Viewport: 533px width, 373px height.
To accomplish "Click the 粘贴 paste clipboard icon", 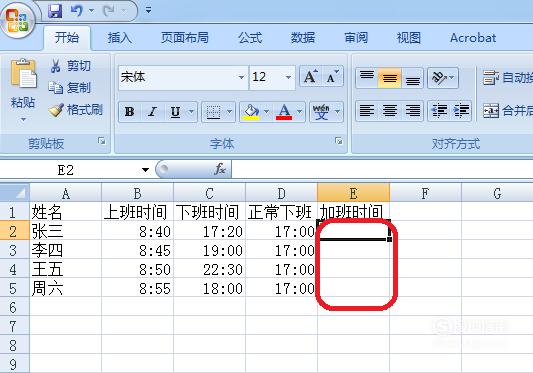I will point(23,74).
